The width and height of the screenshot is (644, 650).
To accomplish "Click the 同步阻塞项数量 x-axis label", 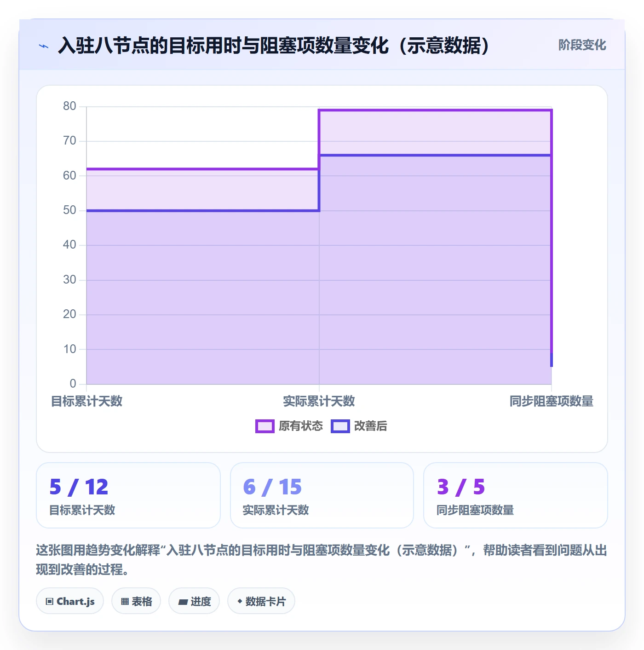I will (x=551, y=401).
